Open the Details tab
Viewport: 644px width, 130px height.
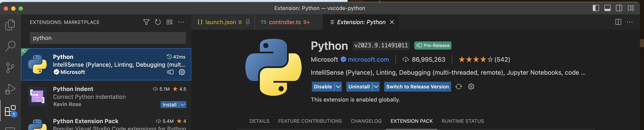tap(259, 121)
